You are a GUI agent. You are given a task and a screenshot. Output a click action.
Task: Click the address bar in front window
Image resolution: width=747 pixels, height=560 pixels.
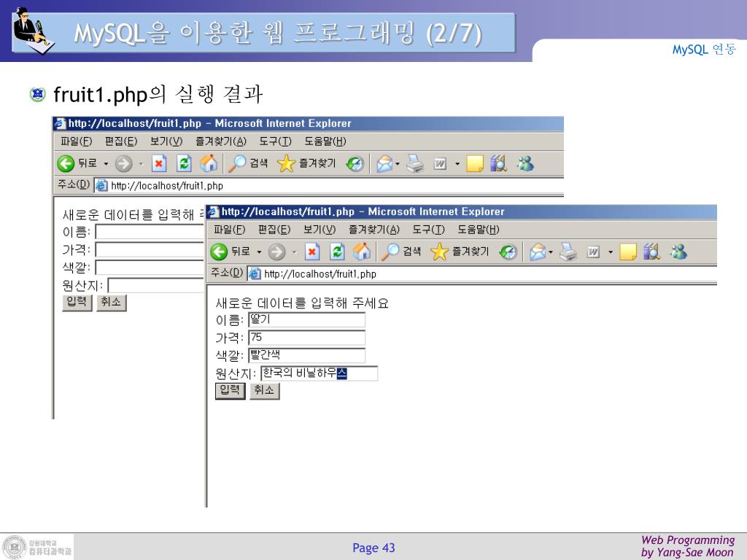point(481,274)
